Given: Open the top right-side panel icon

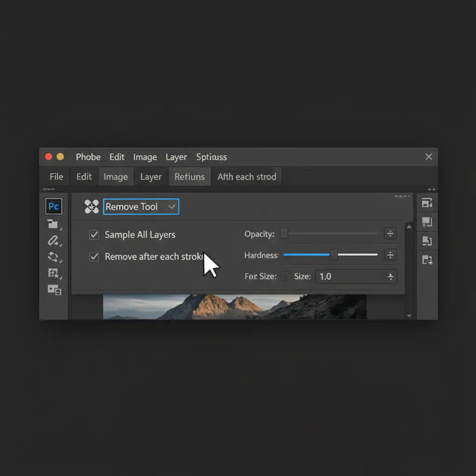Looking at the screenshot, I should (427, 203).
